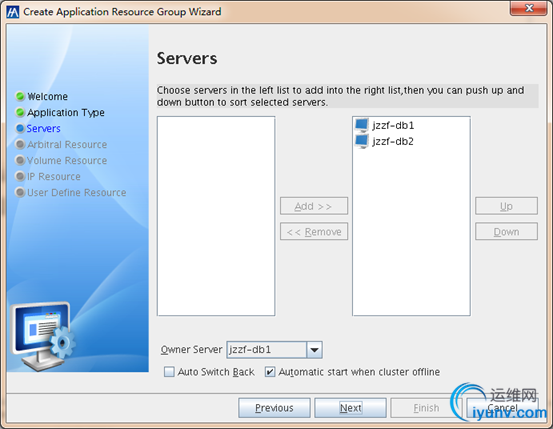The width and height of the screenshot is (553, 429).
Task: Move server with the Down button
Action: [506, 231]
